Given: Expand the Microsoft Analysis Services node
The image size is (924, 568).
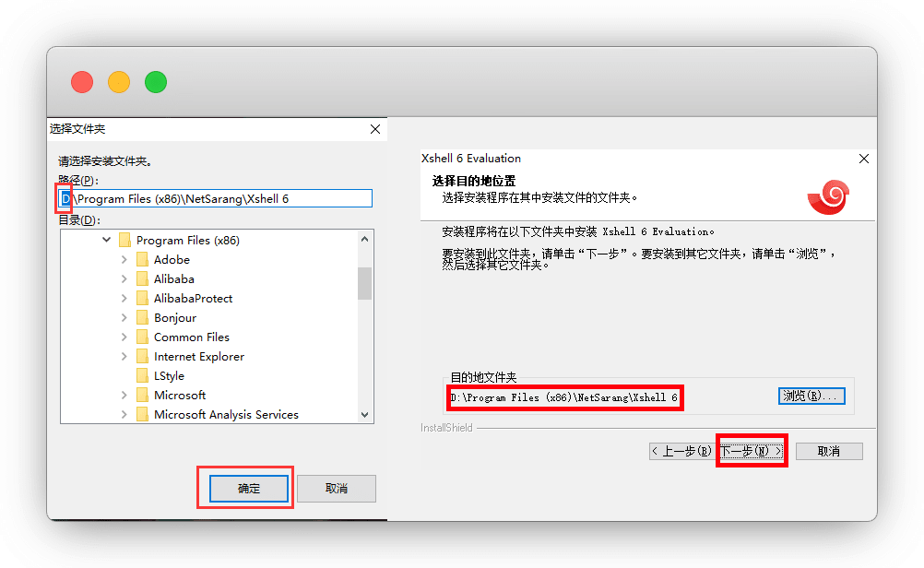Looking at the screenshot, I should [x=124, y=415].
